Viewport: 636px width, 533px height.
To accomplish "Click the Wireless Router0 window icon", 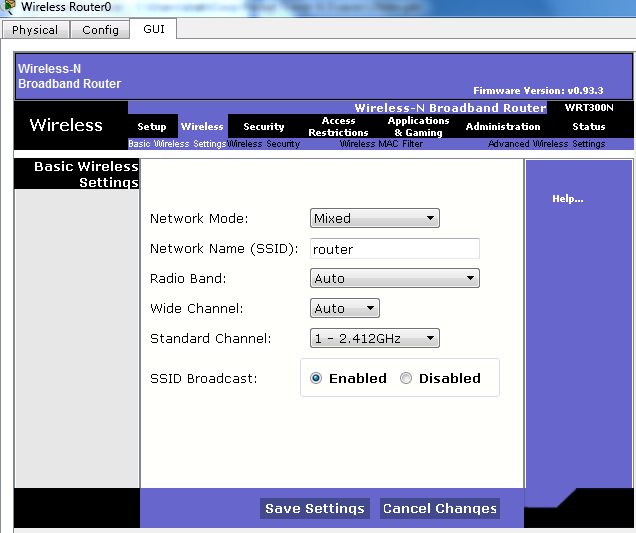I will [9, 7].
